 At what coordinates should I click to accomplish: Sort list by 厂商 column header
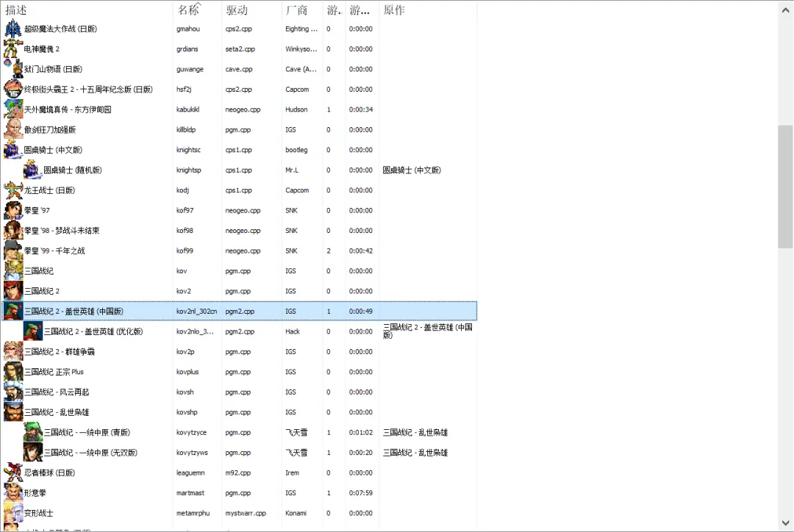[x=302, y=10]
